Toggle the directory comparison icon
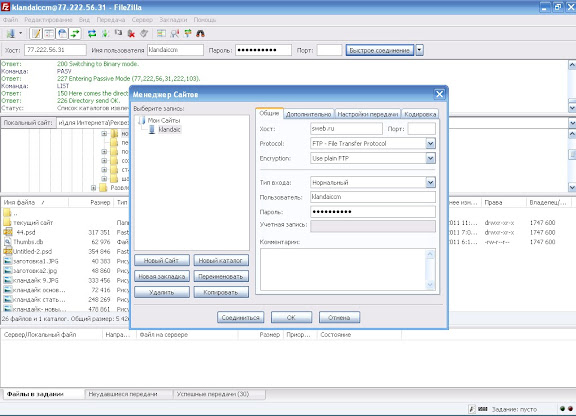The image size is (576, 416). [x=174, y=34]
